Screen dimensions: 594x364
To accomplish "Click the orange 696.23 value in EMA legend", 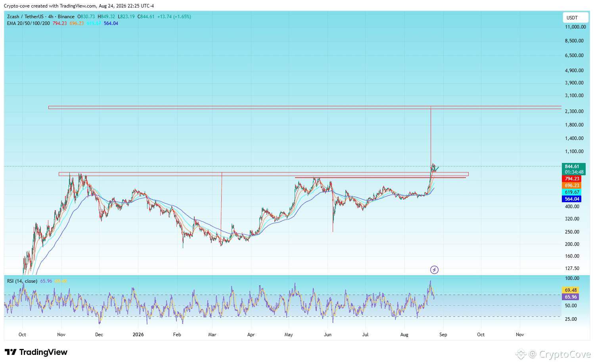I will [x=77, y=23].
